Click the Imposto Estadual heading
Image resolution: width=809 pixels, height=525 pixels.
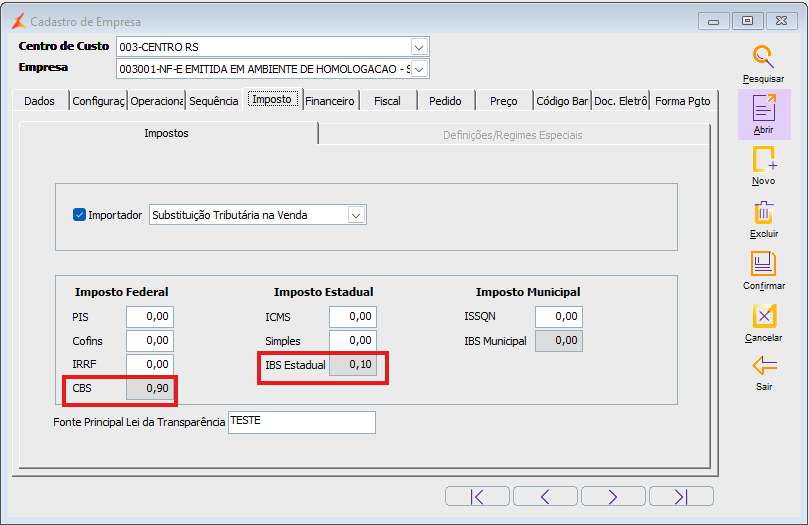pos(323,292)
